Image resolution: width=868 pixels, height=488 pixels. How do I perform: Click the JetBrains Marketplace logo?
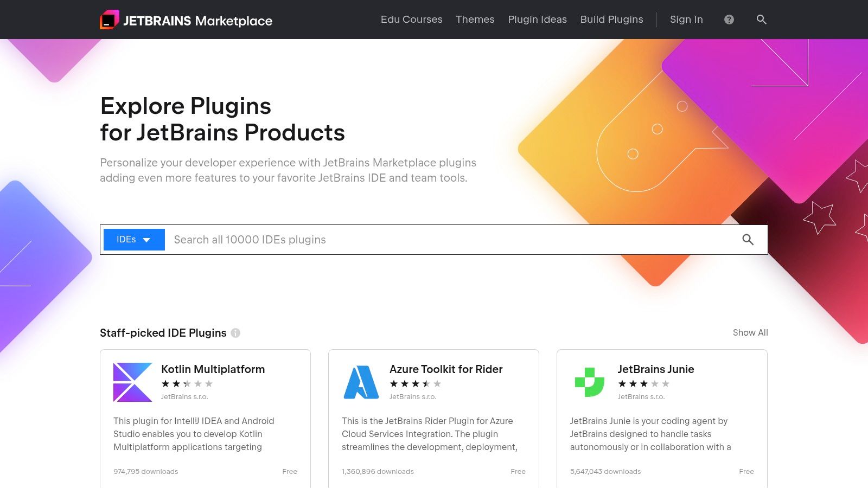(186, 20)
